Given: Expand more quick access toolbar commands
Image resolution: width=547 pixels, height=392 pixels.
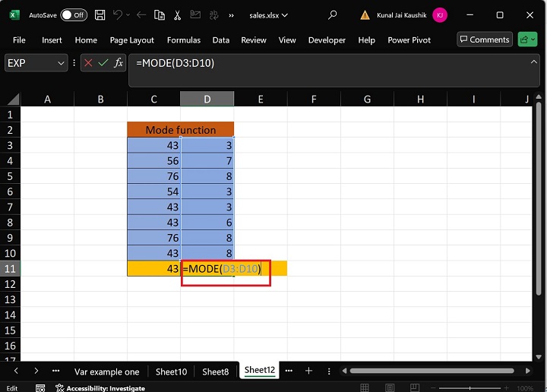Looking at the screenshot, I should point(231,15).
